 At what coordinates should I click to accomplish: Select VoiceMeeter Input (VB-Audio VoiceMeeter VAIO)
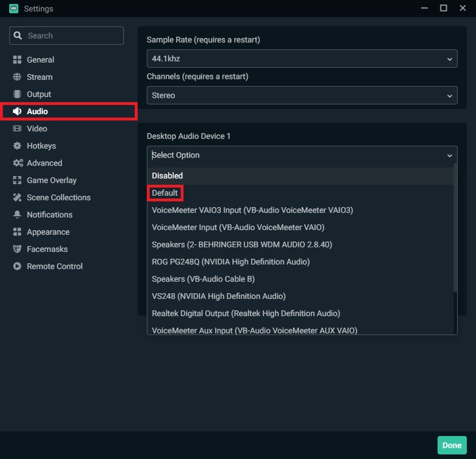point(301,227)
